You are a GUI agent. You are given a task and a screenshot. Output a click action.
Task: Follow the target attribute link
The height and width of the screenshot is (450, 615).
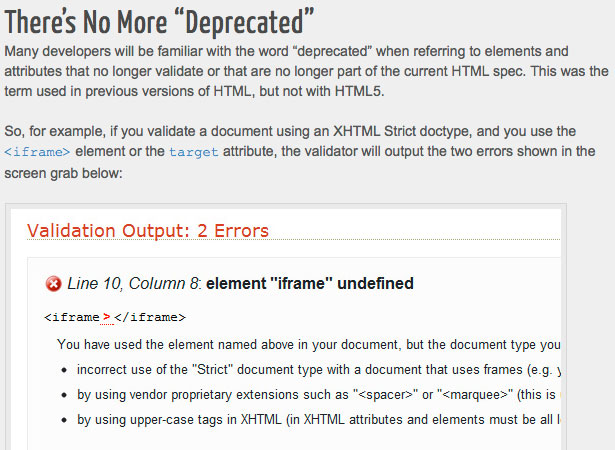tap(194, 152)
